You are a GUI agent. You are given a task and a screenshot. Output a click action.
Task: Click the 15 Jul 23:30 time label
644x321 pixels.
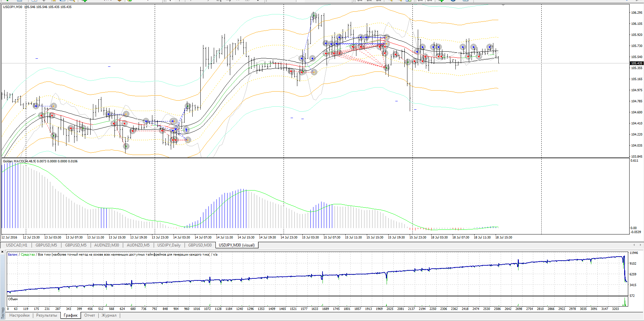[418, 237]
